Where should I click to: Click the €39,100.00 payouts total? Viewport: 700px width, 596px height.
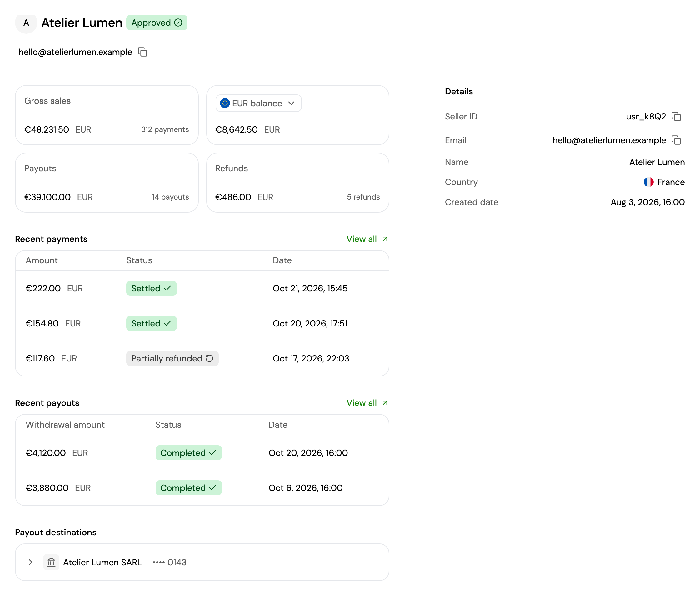pos(47,197)
